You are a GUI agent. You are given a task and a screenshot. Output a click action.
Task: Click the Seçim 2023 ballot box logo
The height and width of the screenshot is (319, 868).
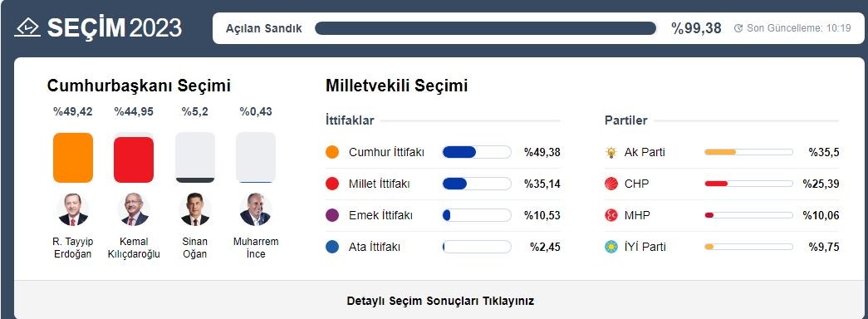pyautogui.click(x=27, y=27)
